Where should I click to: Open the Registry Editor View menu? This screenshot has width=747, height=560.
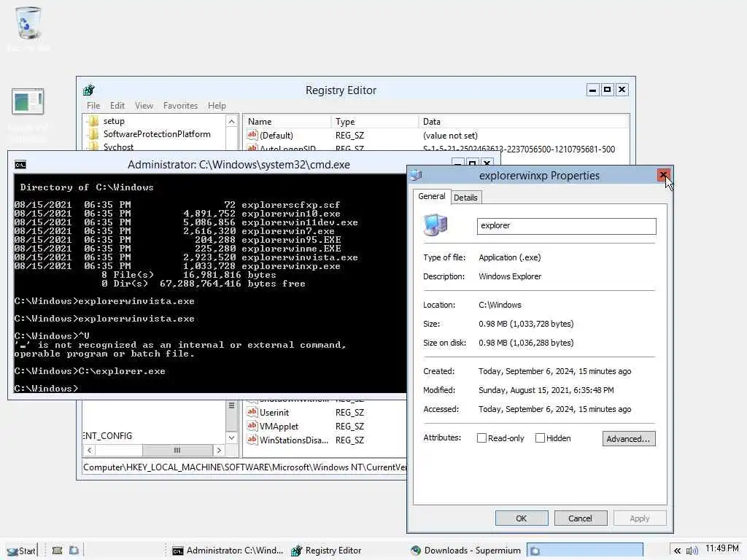144,106
